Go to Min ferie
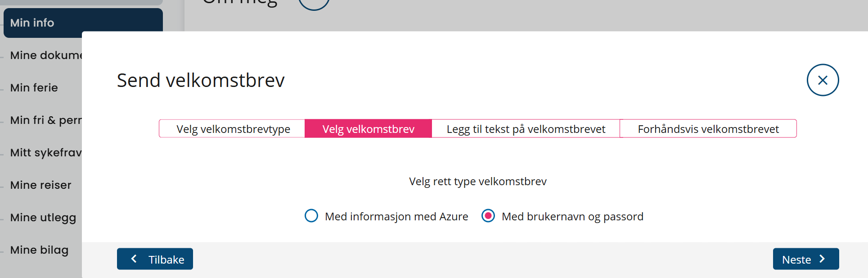Viewport: 868px width, 278px height. [34, 87]
